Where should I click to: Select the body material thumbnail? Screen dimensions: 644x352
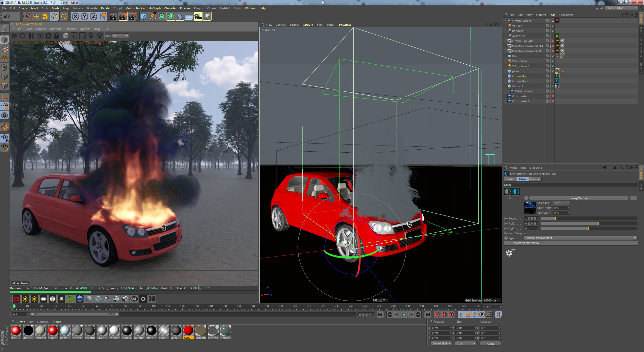click(x=188, y=331)
